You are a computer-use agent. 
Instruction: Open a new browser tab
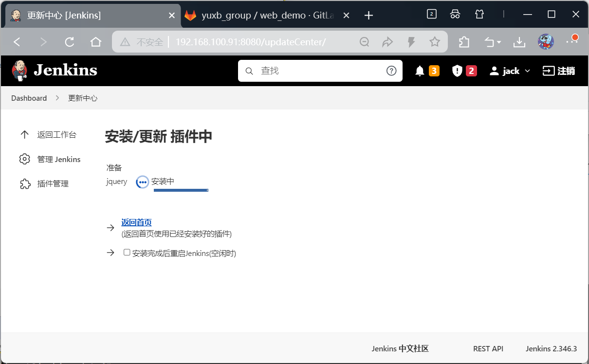pos(368,16)
